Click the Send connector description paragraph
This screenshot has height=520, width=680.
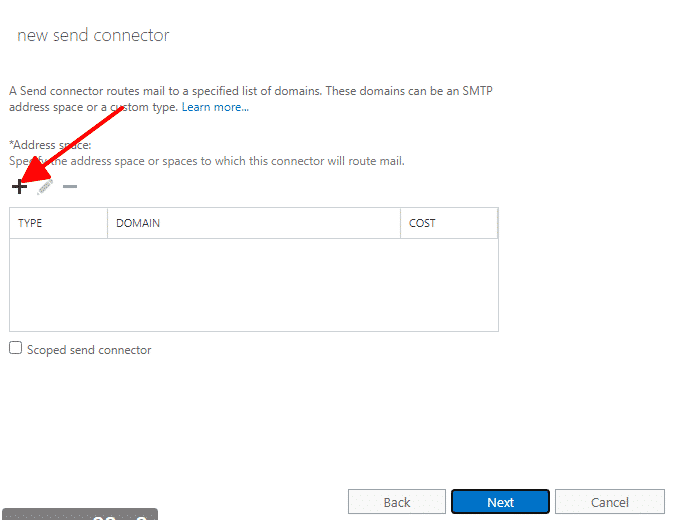point(250,91)
